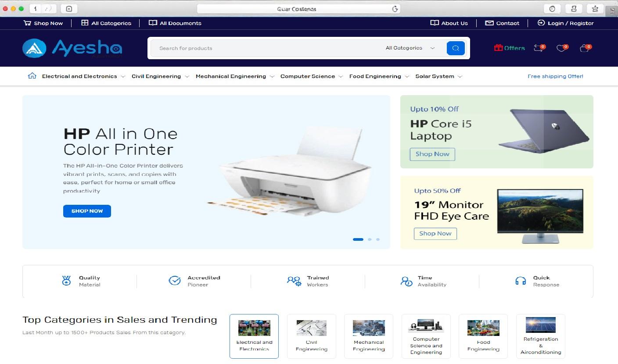Viewport: 618px width, 364px height.
Task: Open the Food Engineering category menu
Action: point(375,76)
